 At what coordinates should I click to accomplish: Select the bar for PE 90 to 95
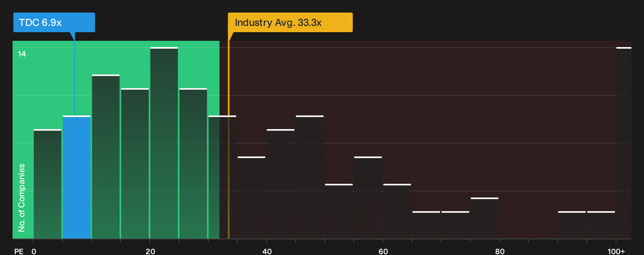tap(572, 225)
